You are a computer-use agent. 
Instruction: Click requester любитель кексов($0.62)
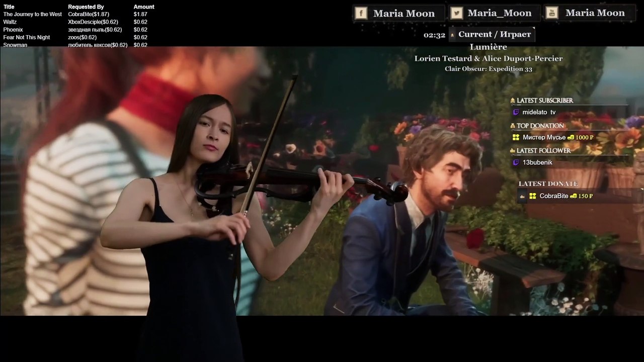98,45
